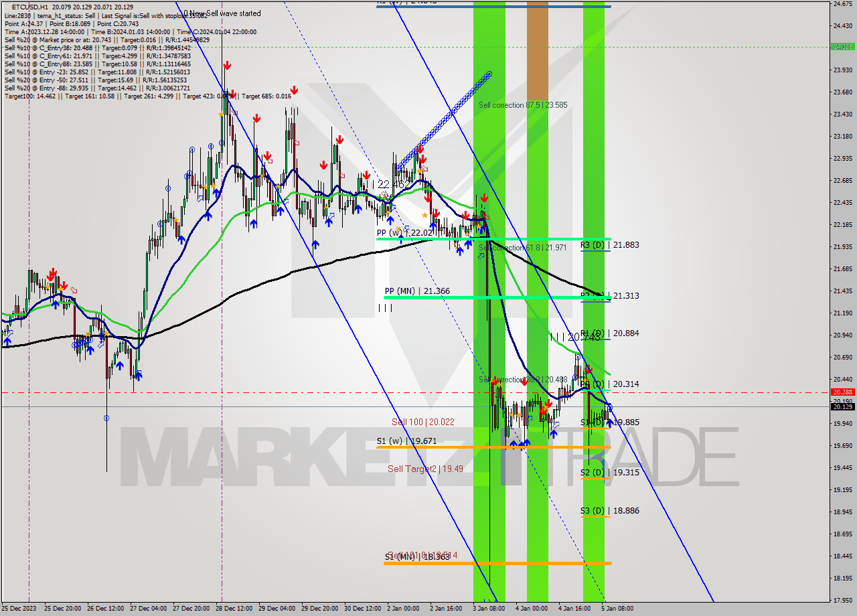Click the 'Sell %20 @ Entry -88: 29.935' line
The height and width of the screenshot is (616, 857).
click(97, 88)
